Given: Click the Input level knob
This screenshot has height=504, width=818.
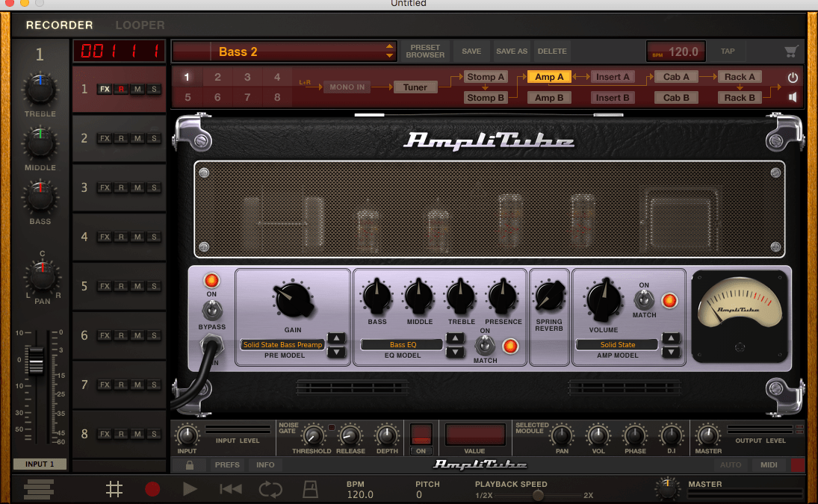Looking at the screenshot, I should [187, 435].
